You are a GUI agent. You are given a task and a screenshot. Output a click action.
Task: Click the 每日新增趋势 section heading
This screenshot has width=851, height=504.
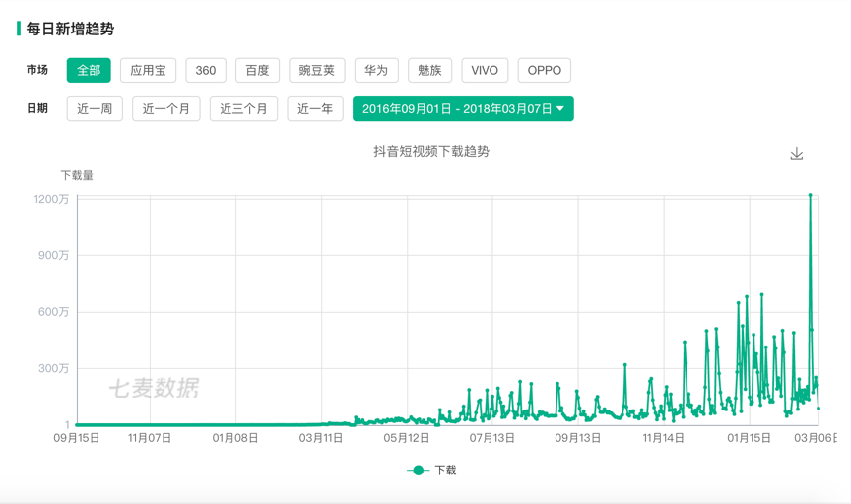70,29
